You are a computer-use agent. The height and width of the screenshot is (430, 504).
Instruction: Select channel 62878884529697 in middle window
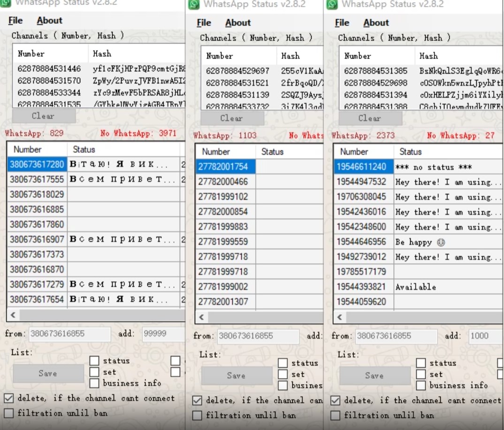coord(262,71)
